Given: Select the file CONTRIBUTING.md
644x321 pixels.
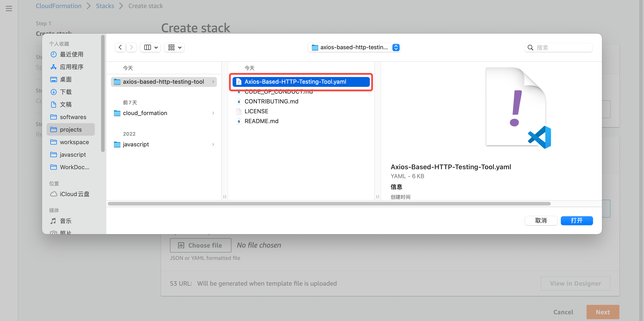Looking at the screenshot, I should pos(301,101).
